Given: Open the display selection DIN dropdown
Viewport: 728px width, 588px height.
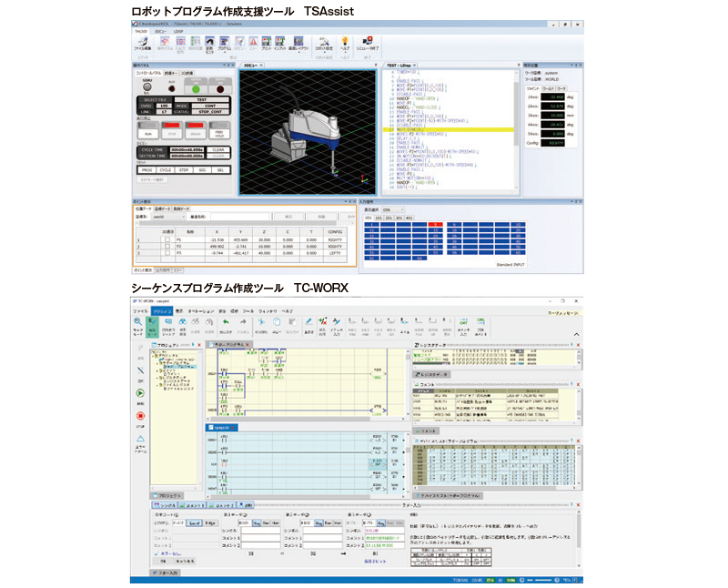Looking at the screenshot, I should [x=393, y=210].
